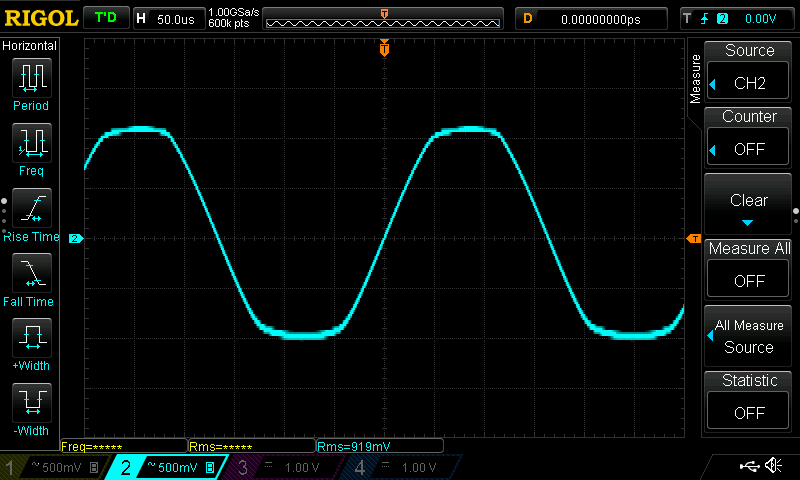The image size is (800, 480).
Task: Select the +Width measurement icon
Action: pyautogui.click(x=31, y=340)
